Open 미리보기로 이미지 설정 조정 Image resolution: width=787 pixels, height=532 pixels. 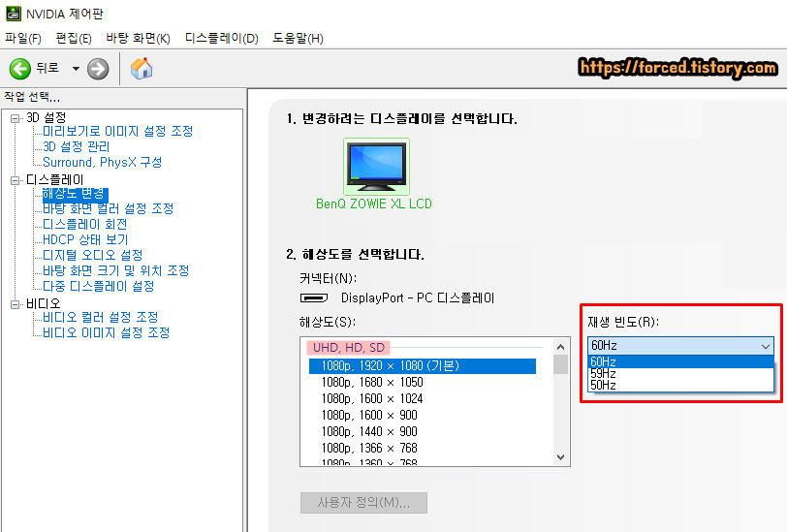(x=118, y=131)
